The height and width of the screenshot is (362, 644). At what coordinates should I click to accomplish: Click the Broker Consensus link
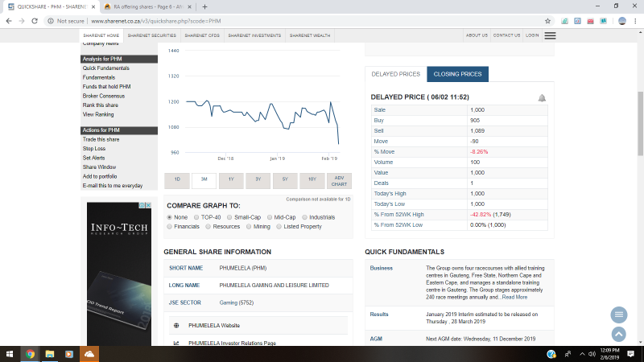click(104, 96)
